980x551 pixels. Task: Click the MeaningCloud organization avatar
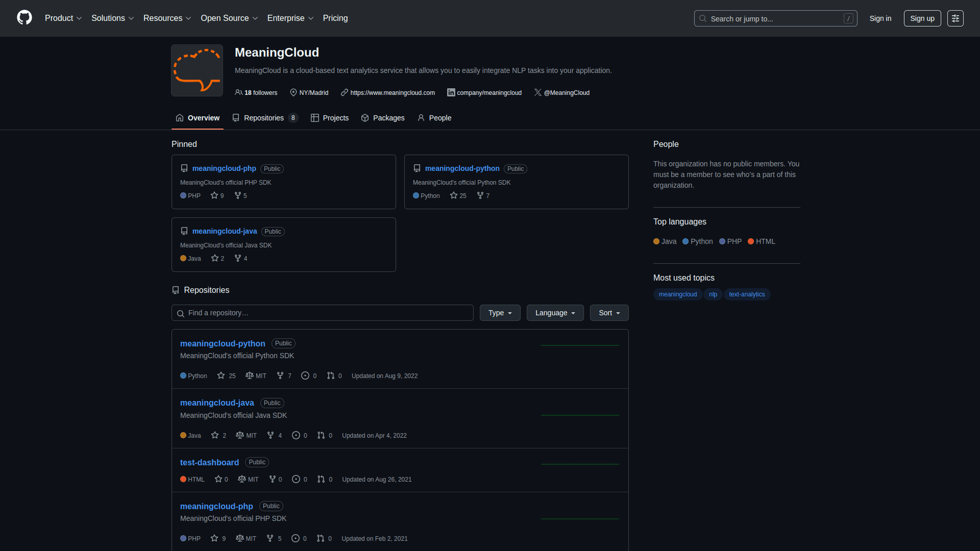197,70
